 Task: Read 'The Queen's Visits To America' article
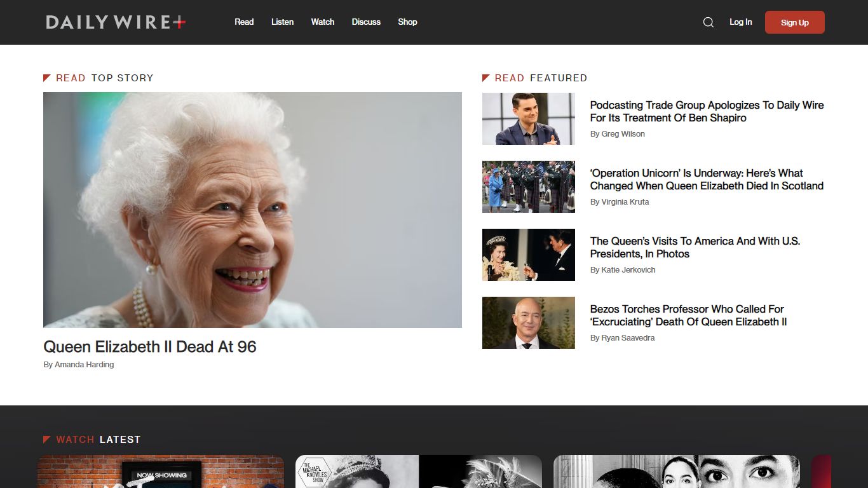tap(695, 247)
